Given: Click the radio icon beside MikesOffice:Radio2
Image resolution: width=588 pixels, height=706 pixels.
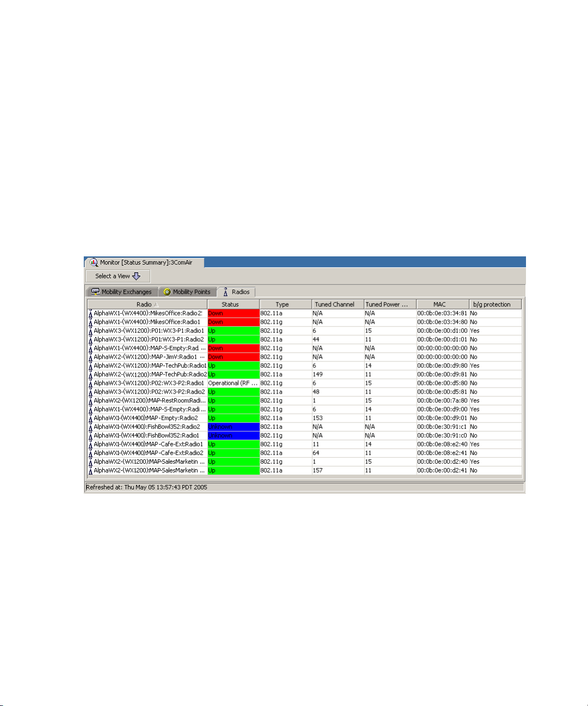Looking at the screenshot, I should [90, 314].
